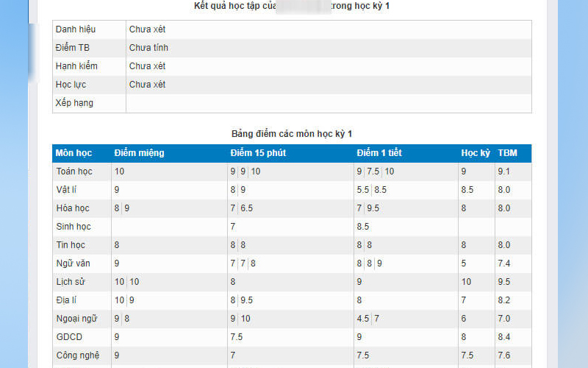
Task: Click the Hóa học subject name
Action: click(x=72, y=208)
